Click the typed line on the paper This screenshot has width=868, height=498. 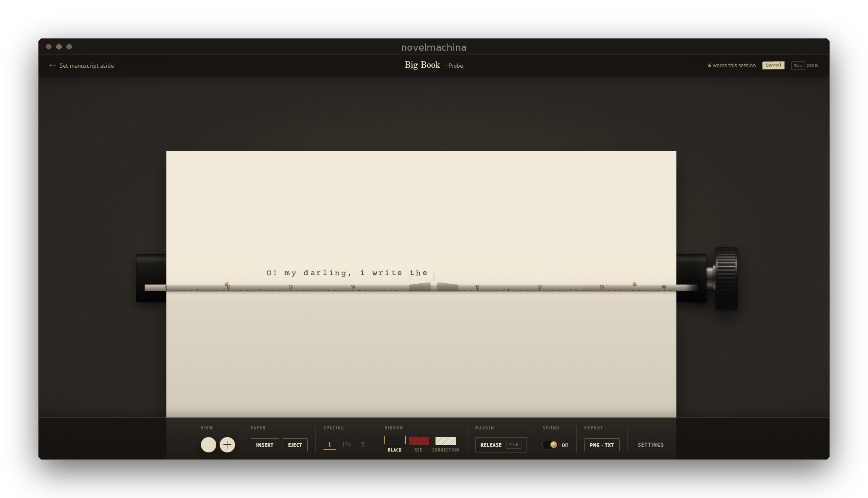click(347, 273)
